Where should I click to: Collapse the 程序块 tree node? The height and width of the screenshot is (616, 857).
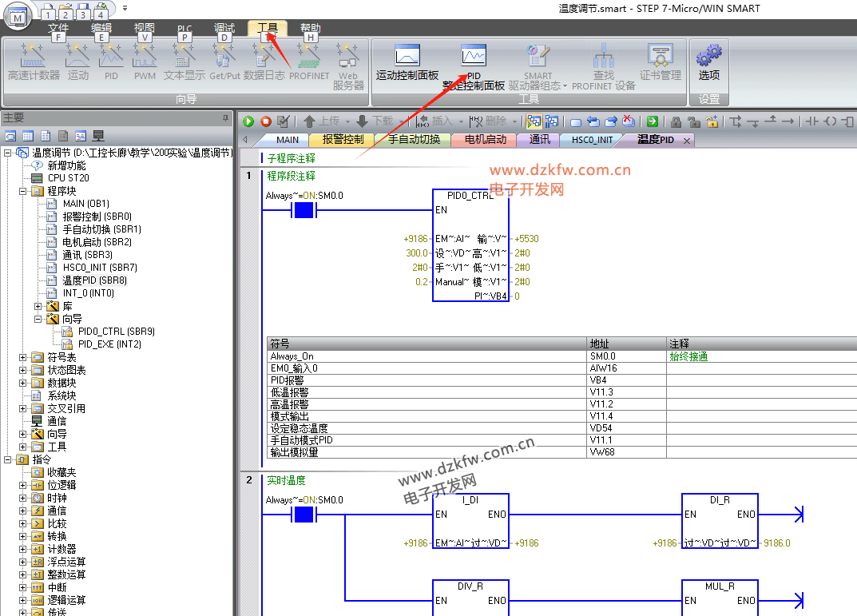point(23,191)
